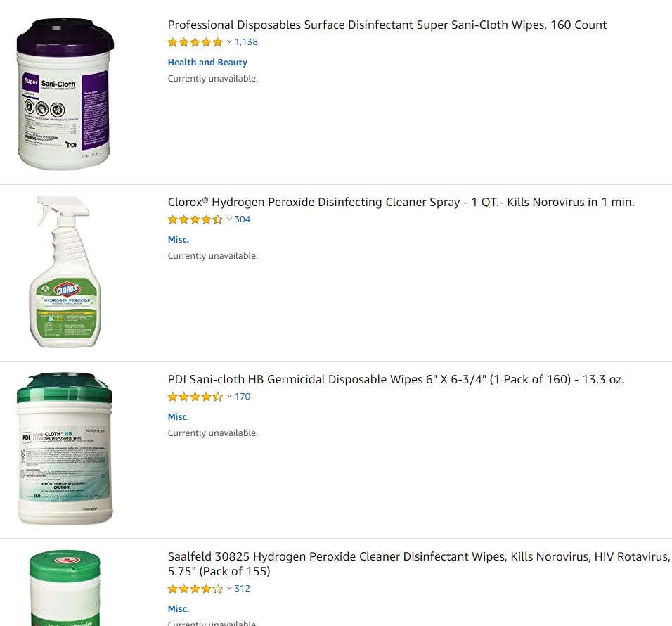Click the Sani-Cloth HB green canister image

tap(65, 449)
